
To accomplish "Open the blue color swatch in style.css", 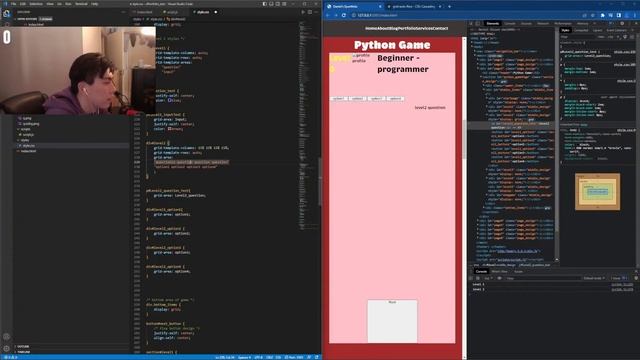I will pyautogui.click(x=170, y=100).
